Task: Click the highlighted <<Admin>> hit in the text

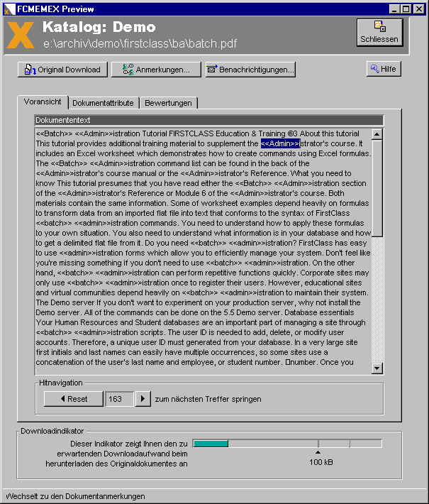Action: [x=280, y=143]
